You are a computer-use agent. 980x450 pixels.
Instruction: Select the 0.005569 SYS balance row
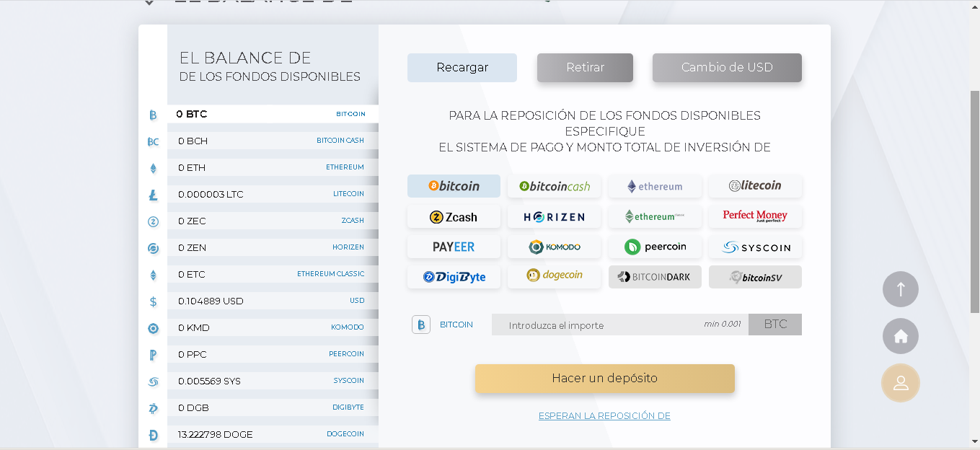(273, 381)
